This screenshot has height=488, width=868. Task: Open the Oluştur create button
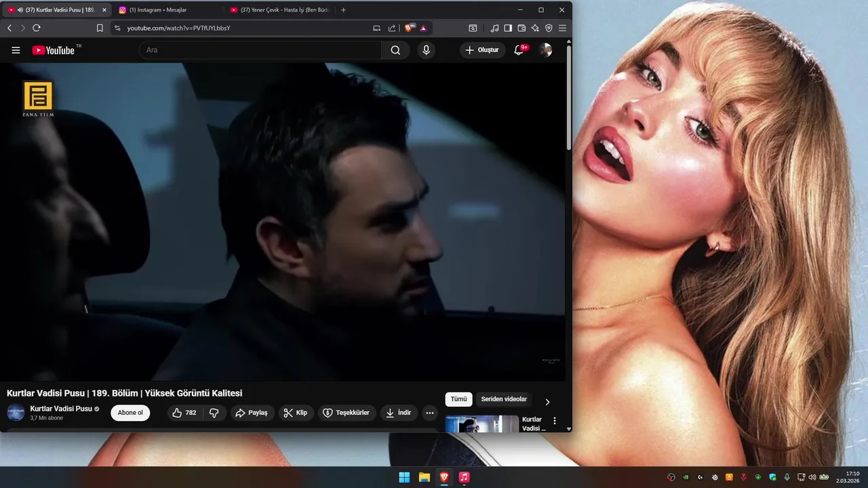pyautogui.click(x=483, y=50)
